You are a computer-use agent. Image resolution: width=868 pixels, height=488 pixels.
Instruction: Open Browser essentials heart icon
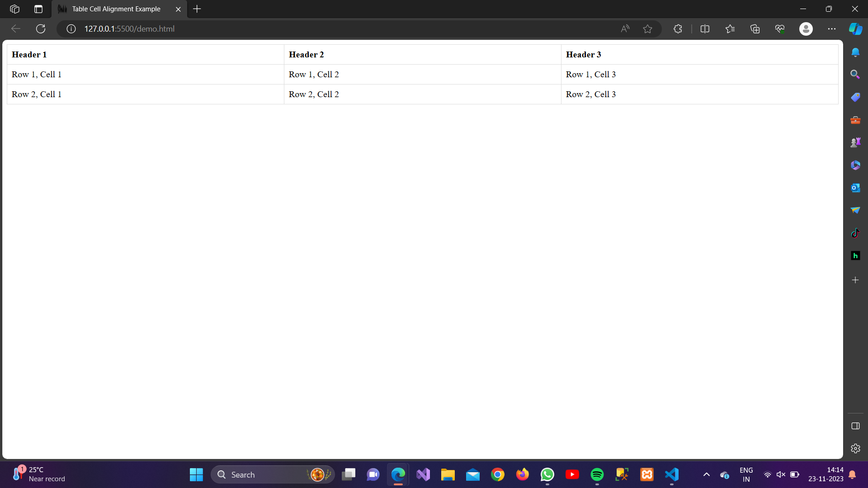tap(779, 29)
